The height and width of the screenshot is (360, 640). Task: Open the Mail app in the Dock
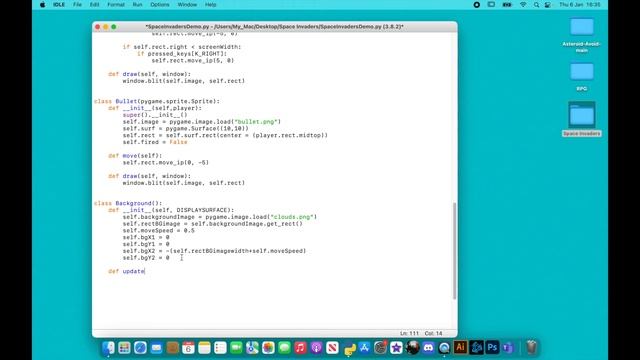156,348
